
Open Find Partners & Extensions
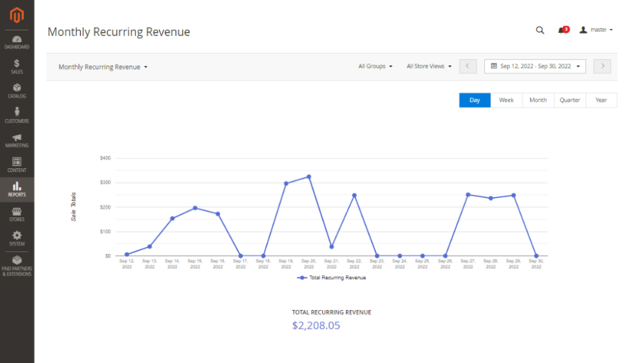coord(17,266)
